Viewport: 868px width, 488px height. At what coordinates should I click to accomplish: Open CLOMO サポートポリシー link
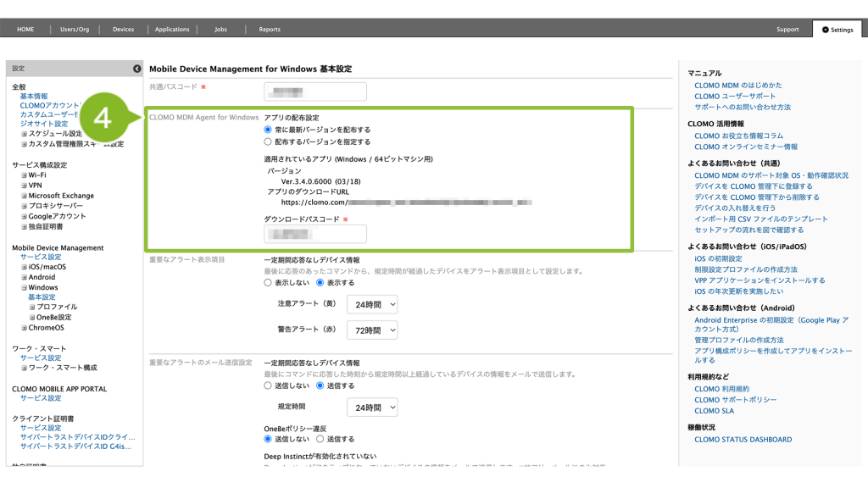pos(735,400)
